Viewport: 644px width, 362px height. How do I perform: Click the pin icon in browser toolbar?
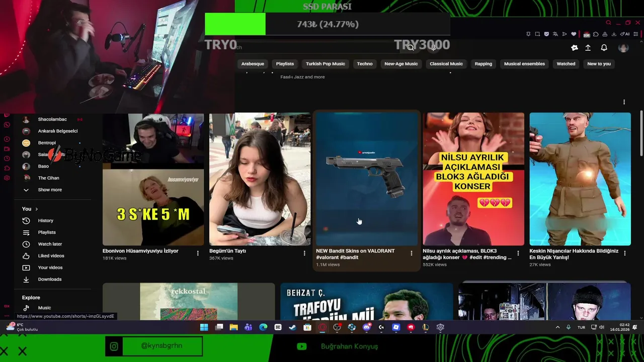coord(528,34)
